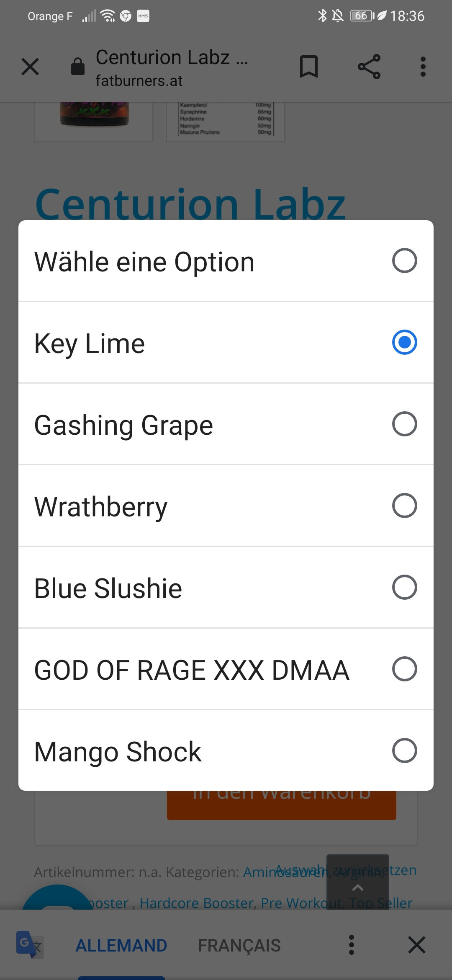The width and height of the screenshot is (452, 980).
Task: Tap the share icon
Action: tap(369, 67)
